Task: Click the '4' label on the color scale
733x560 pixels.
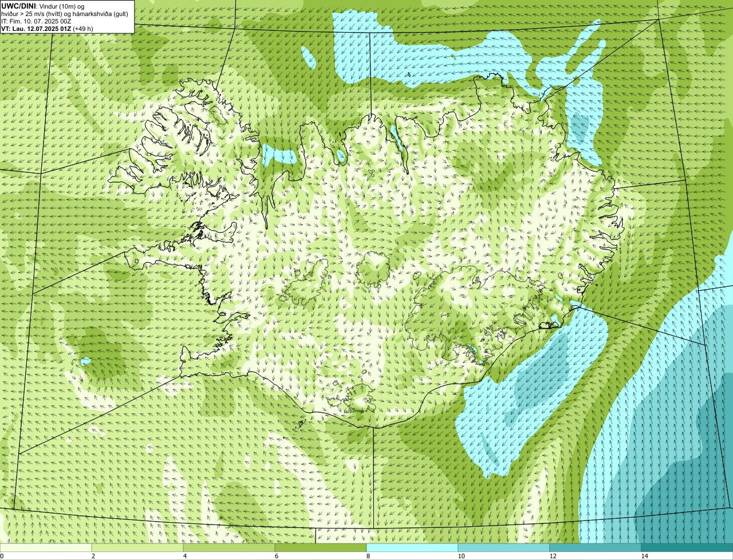Action: 184,556
